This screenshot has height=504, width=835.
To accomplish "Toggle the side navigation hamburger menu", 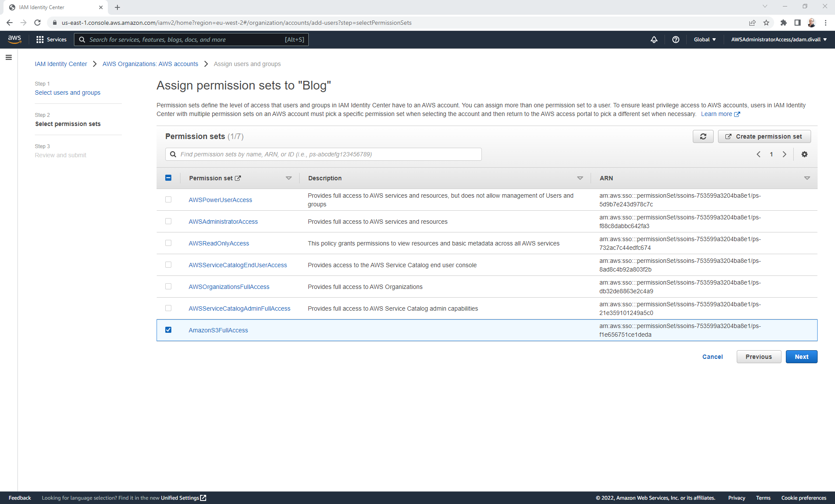I will tap(8, 57).
